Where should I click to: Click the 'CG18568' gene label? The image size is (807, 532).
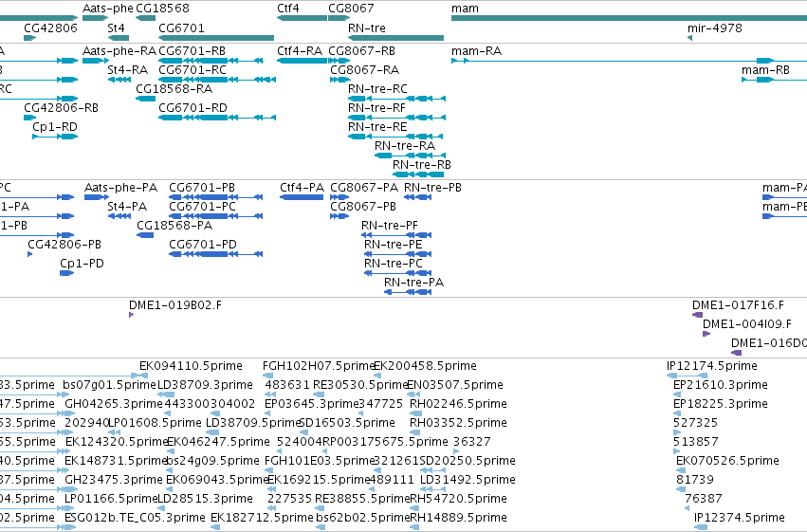(x=163, y=9)
